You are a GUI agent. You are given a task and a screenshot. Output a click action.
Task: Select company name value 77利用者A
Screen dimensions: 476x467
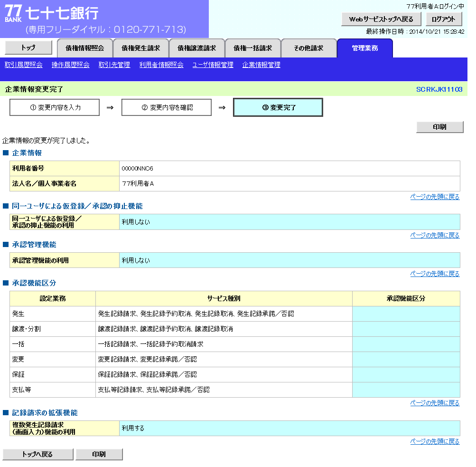(138, 183)
